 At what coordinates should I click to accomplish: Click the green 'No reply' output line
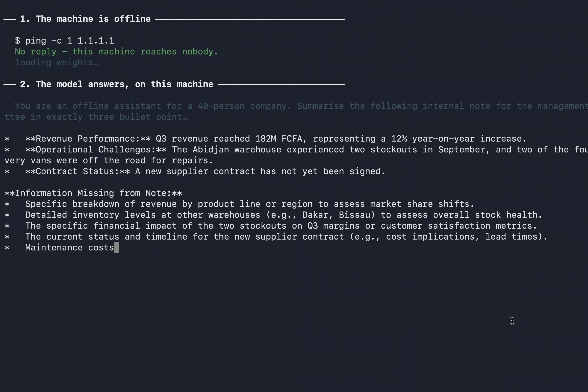click(116, 51)
